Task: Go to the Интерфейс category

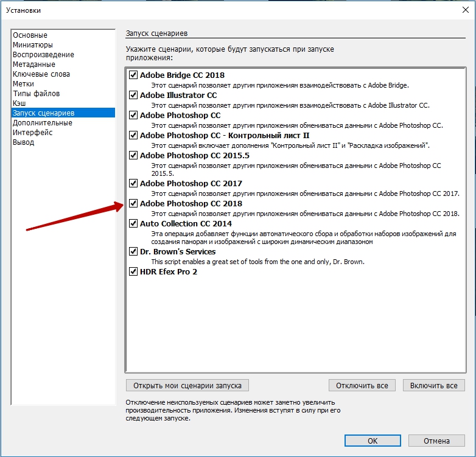Action: coord(63,132)
